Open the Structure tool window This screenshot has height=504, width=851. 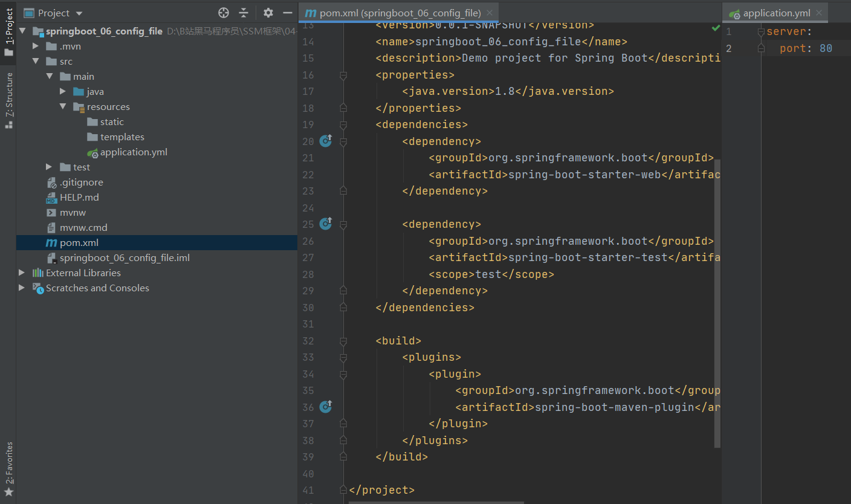coord(8,100)
